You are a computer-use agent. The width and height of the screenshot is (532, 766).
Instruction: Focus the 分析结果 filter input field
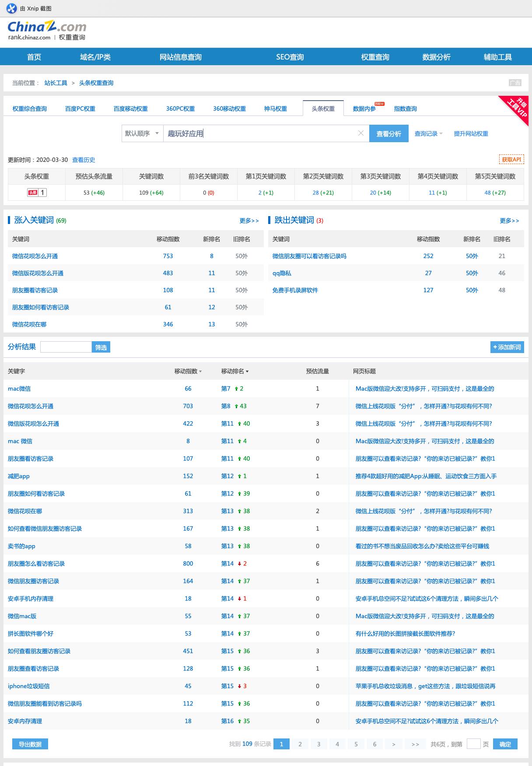click(66, 347)
